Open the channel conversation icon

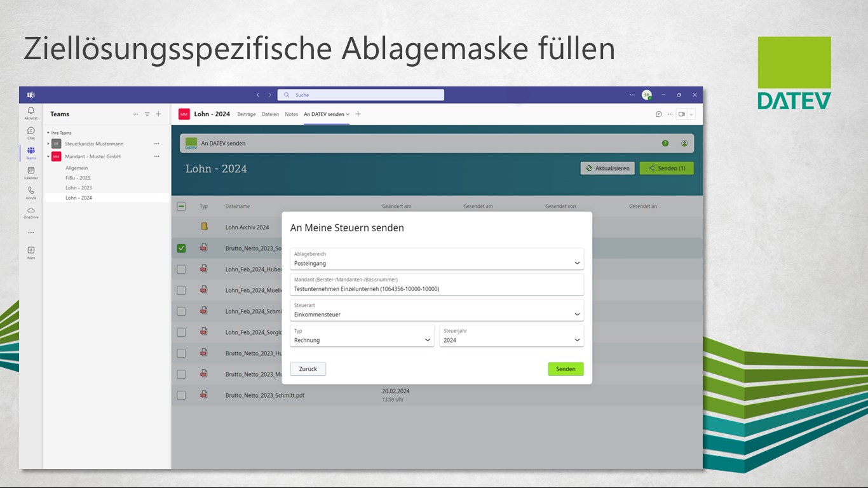pyautogui.click(x=659, y=114)
